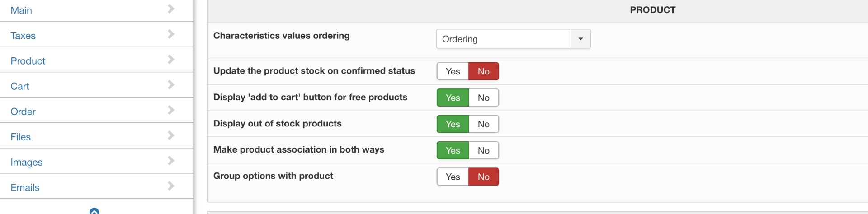Open the Emails settings link
Viewport: 868px width, 214px height.
click(x=25, y=187)
